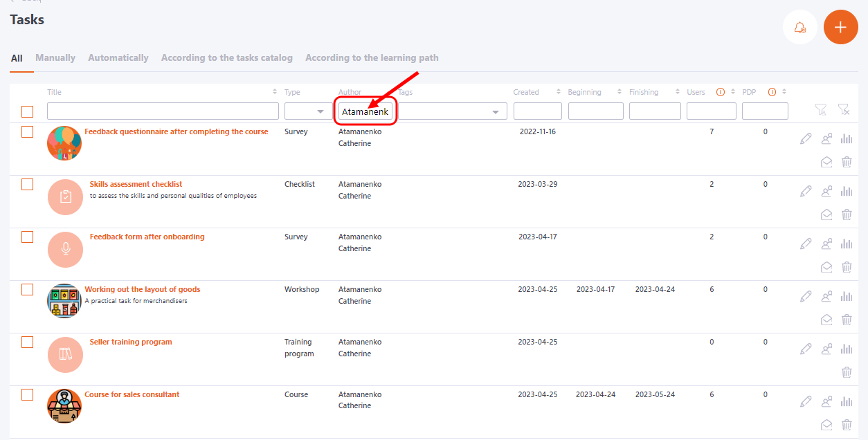This screenshot has width=868, height=440.
Task: Open the notifications bell icon
Action: click(800, 28)
